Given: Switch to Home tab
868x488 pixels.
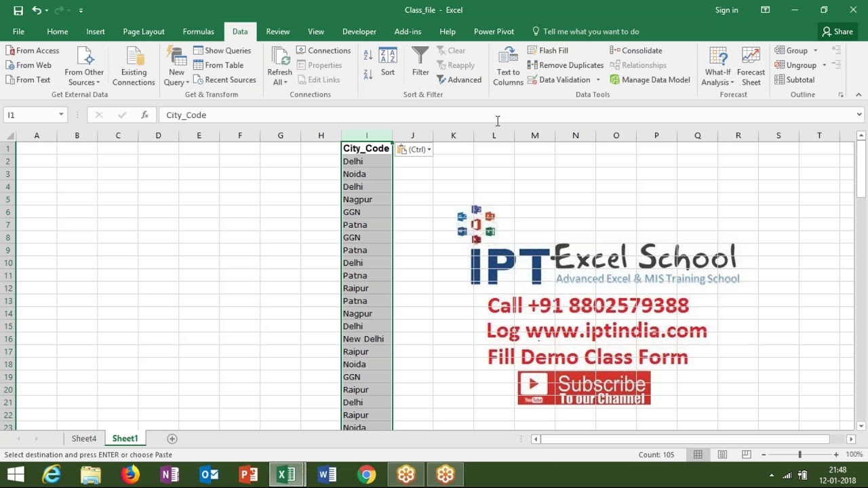Looking at the screenshot, I should pos(57,31).
